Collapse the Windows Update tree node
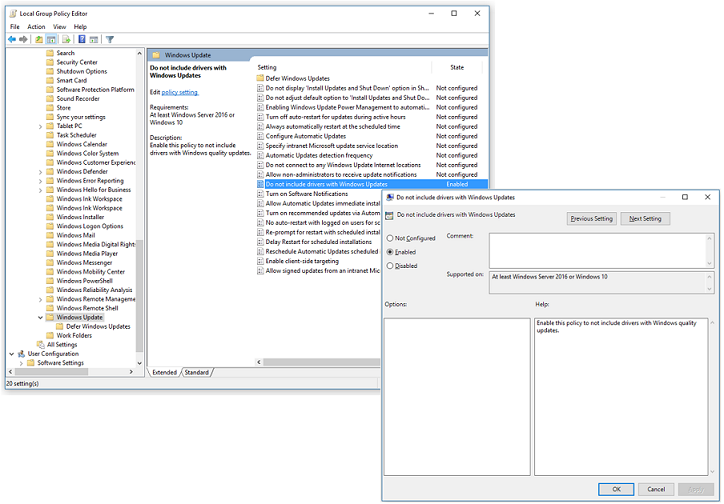The height and width of the screenshot is (504, 724). click(x=40, y=317)
